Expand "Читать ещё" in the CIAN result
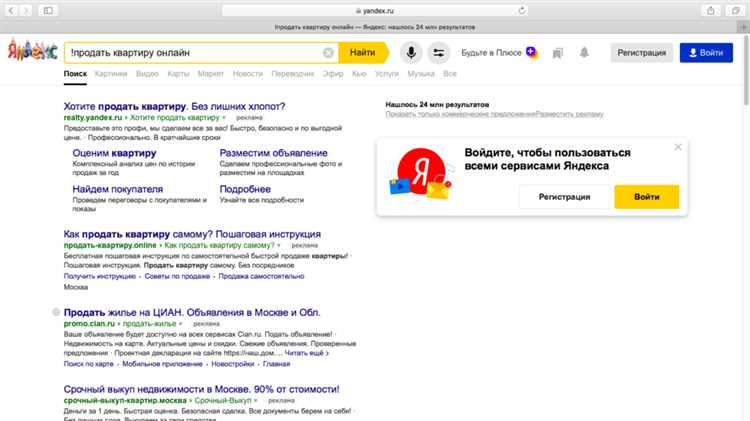This screenshot has height=421, width=750. (305, 353)
